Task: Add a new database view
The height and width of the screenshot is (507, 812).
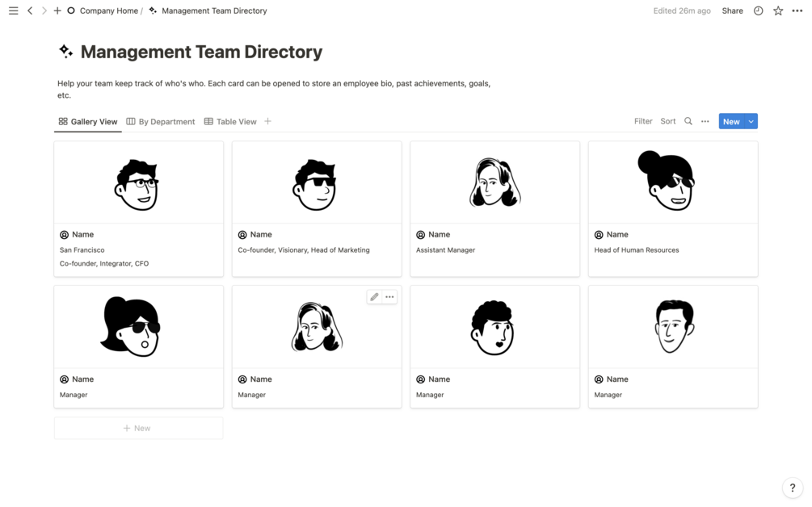Action: click(267, 122)
